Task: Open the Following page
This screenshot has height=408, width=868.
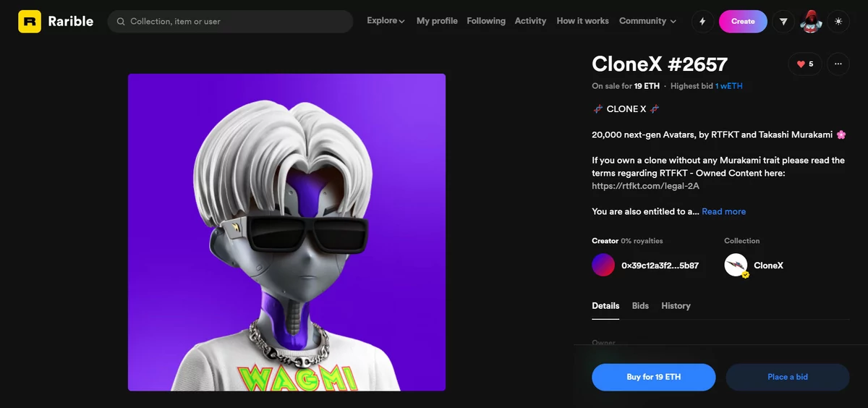Action: (486, 21)
